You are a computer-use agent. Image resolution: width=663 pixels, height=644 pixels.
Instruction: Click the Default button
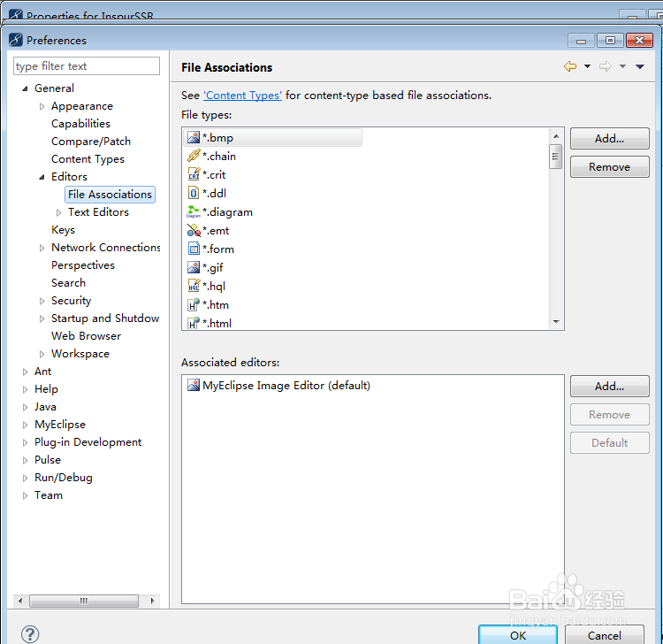click(609, 442)
